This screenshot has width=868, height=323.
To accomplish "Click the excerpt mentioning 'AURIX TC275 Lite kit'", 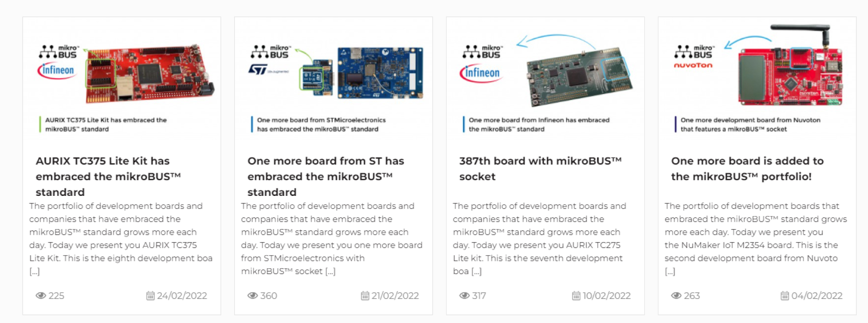I will (540, 238).
